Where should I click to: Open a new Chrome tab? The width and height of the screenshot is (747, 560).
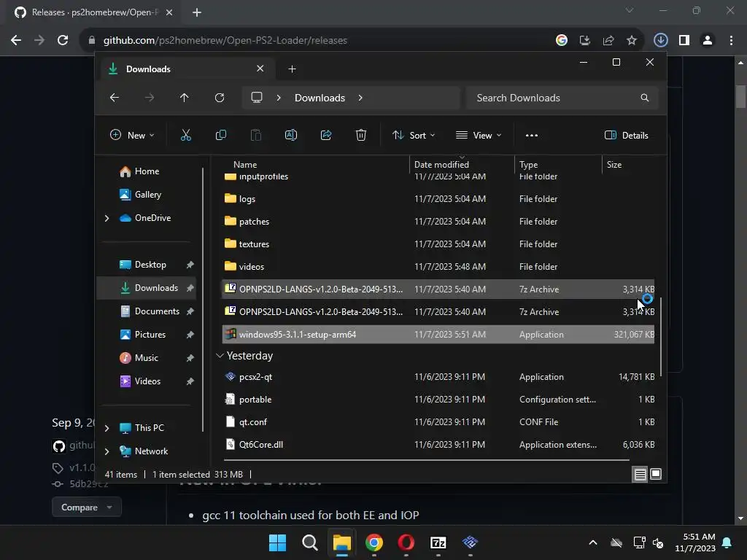[x=197, y=12]
